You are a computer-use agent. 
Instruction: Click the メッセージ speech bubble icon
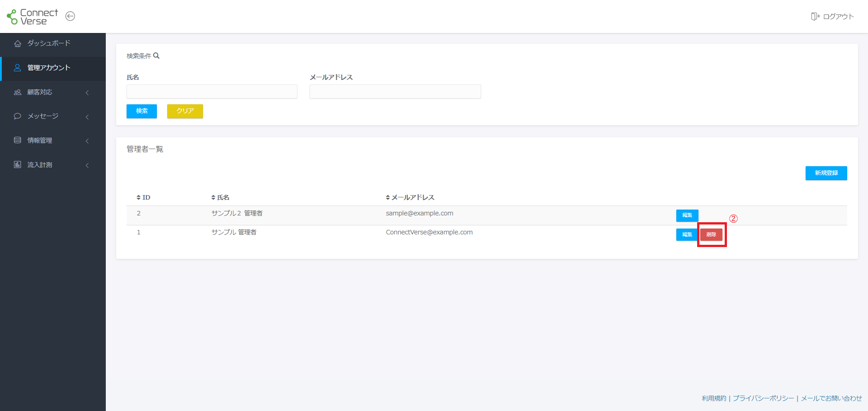click(18, 116)
